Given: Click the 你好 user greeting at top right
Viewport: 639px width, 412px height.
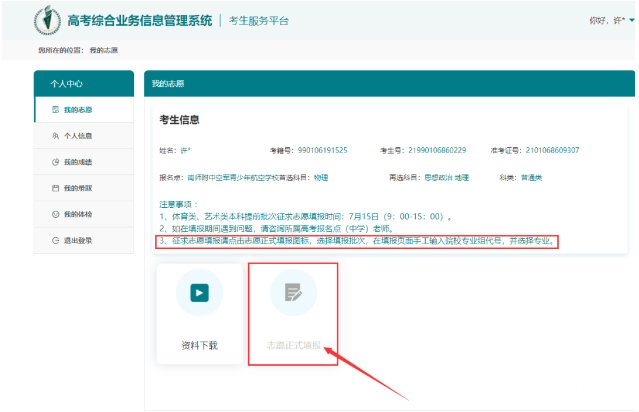Looking at the screenshot, I should [609, 20].
